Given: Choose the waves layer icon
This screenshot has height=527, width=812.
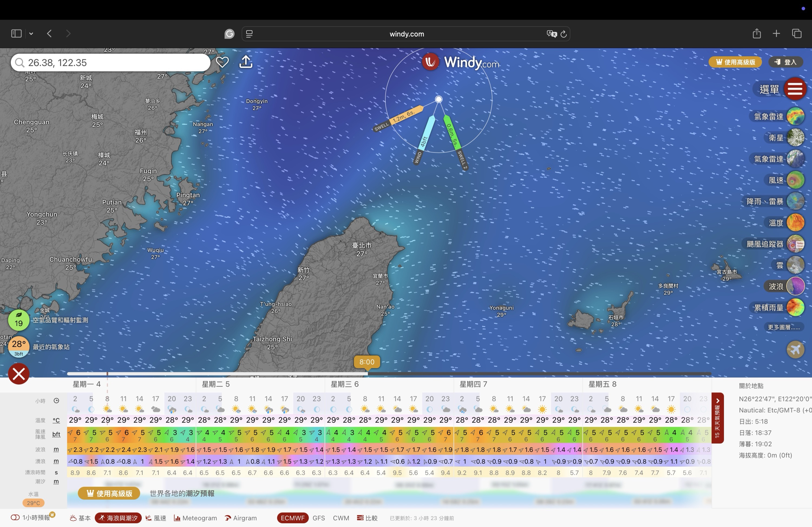Looking at the screenshot, I should [x=795, y=286].
